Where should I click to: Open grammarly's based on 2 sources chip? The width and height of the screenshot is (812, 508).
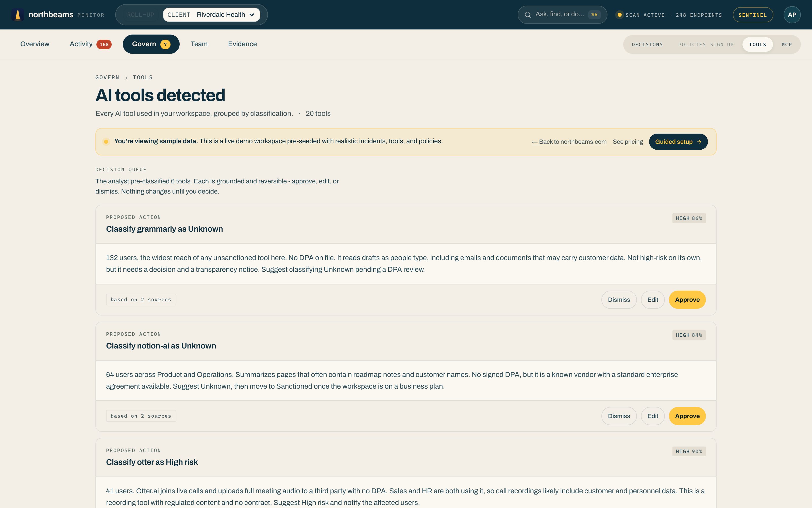[141, 299]
